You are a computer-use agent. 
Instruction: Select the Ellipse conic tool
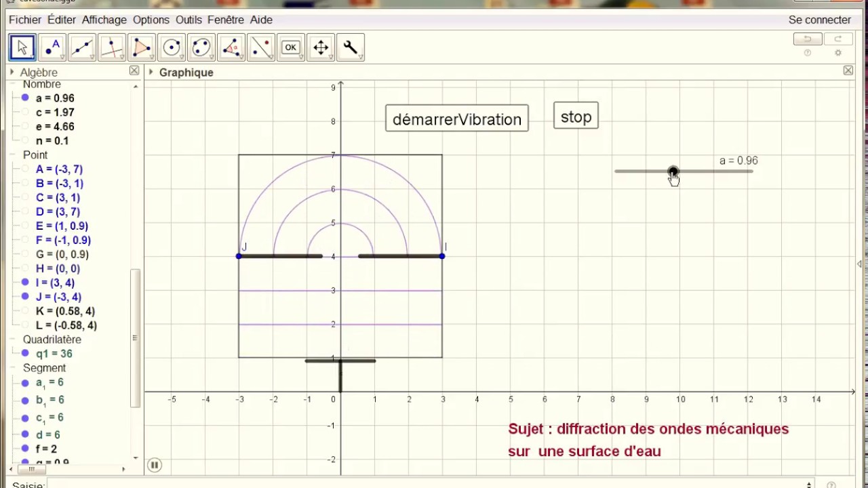click(201, 47)
